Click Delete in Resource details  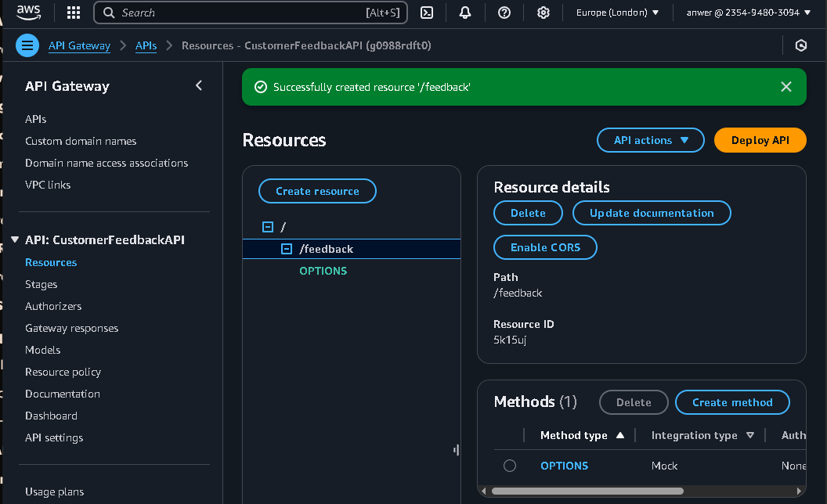pos(528,213)
